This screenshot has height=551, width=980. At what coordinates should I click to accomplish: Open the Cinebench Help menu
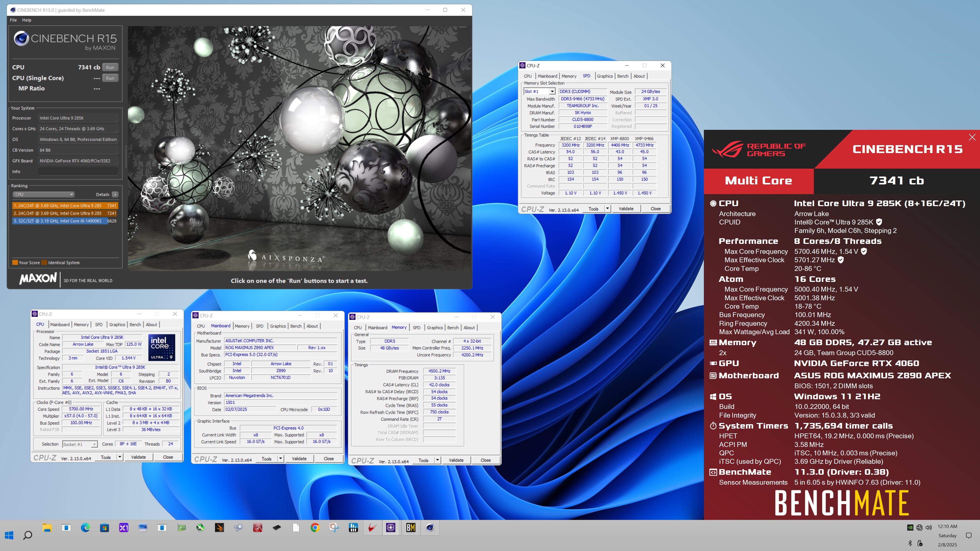pyautogui.click(x=27, y=20)
